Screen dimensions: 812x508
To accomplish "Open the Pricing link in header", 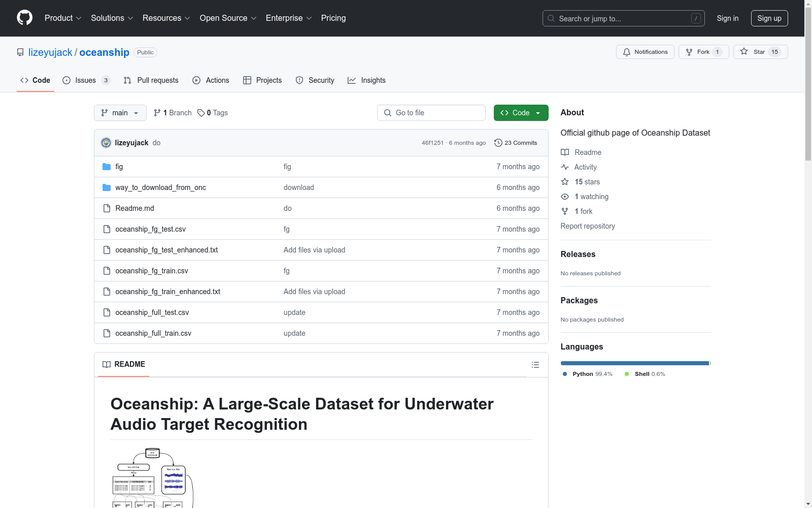I will pyautogui.click(x=333, y=18).
